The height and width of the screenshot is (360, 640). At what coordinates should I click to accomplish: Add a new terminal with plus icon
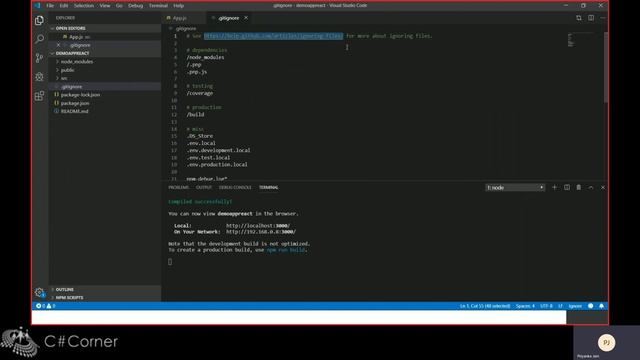pyautogui.click(x=554, y=187)
